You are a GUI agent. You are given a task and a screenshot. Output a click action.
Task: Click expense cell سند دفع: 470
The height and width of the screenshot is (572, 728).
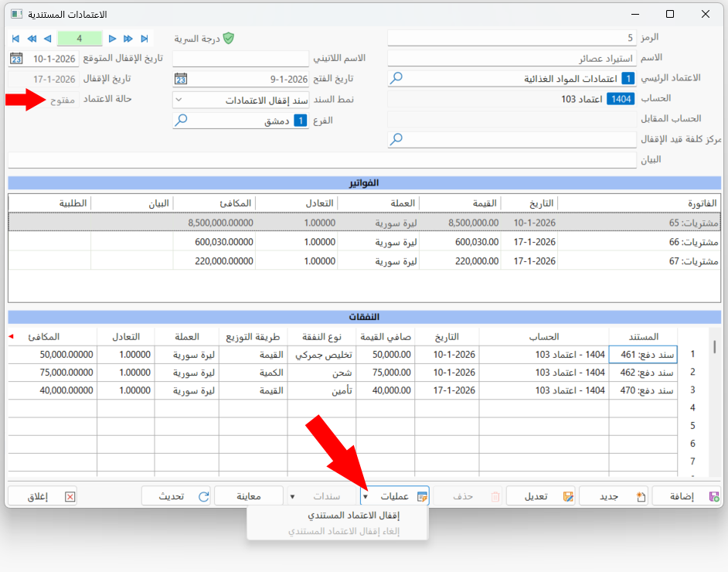pos(643,390)
